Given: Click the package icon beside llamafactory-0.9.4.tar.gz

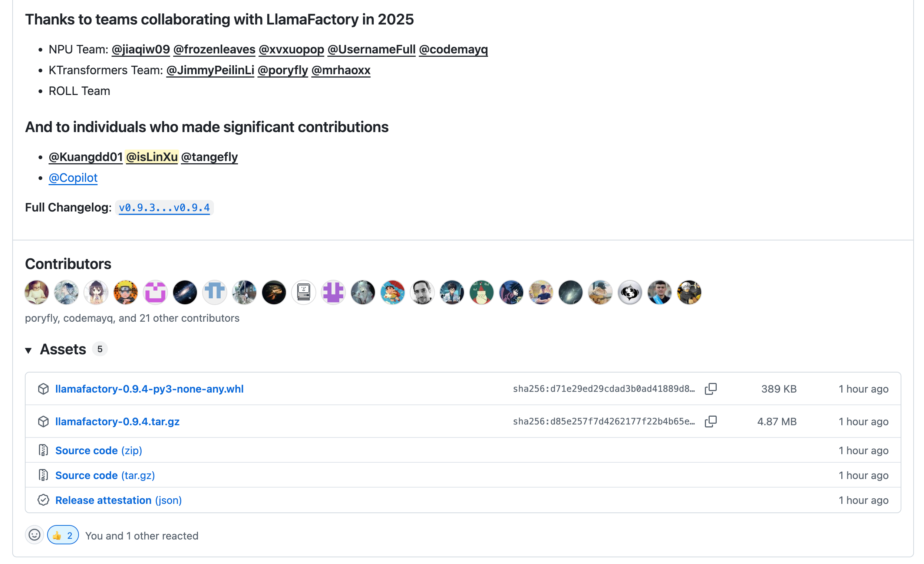Looking at the screenshot, I should (x=44, y=422).
